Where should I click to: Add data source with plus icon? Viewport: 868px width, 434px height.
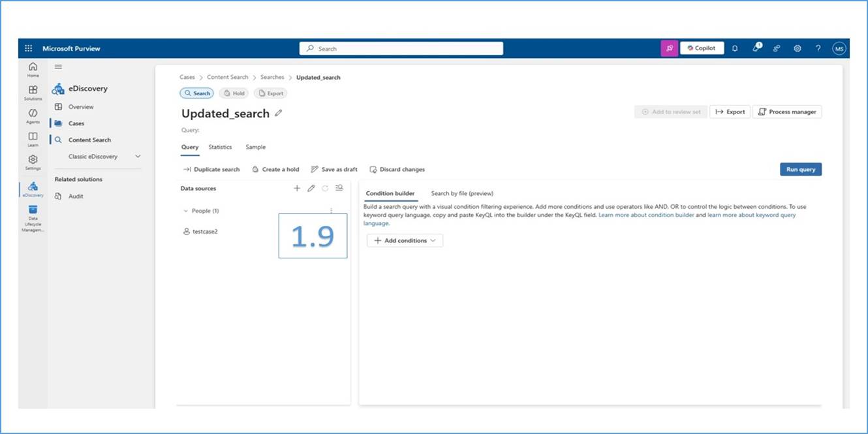[x=297, y=188]
